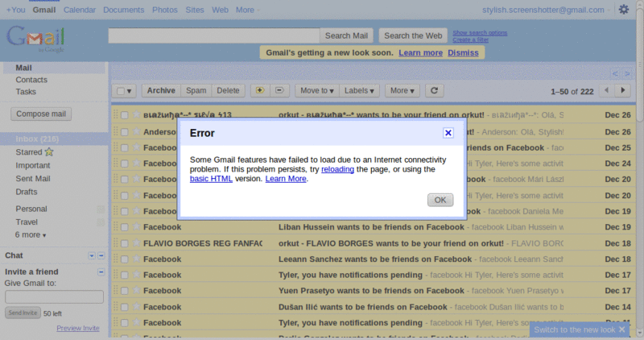Click the Search the Web button
The height and width of the screenshot is (340, 644).
click(413, 35)
